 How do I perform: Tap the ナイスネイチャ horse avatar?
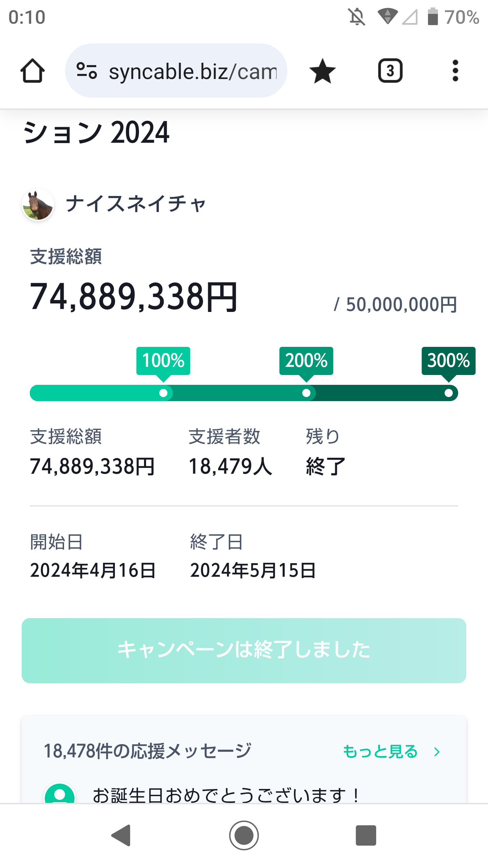(x=38, y=204)
